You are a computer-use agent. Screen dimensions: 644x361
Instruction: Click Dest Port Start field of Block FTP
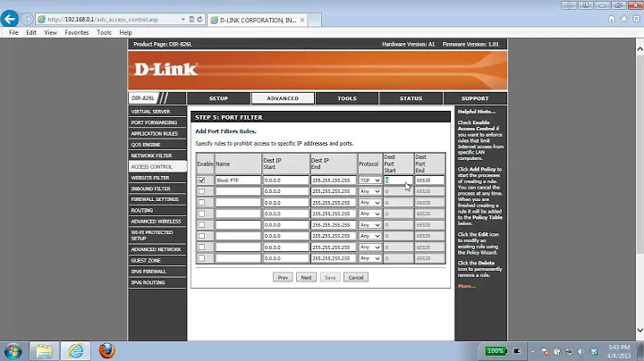[398, 180]
